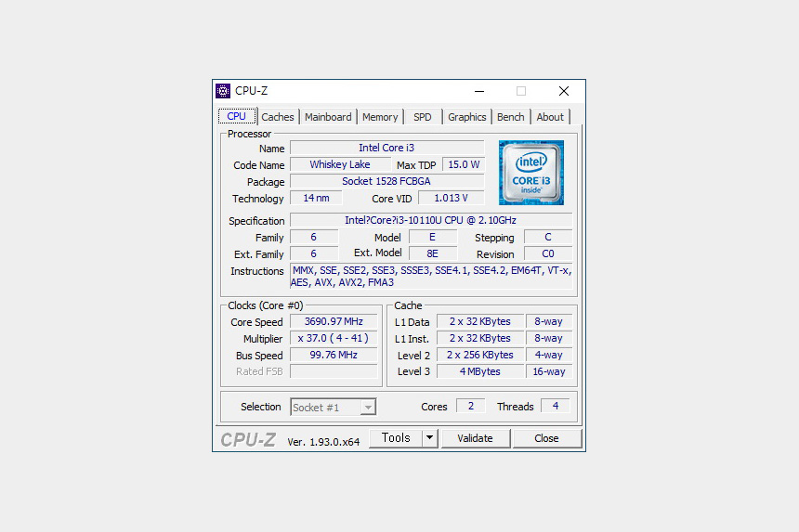Click the Stepping value C
This screenshot has height=532, width=799.
(548, 237)
